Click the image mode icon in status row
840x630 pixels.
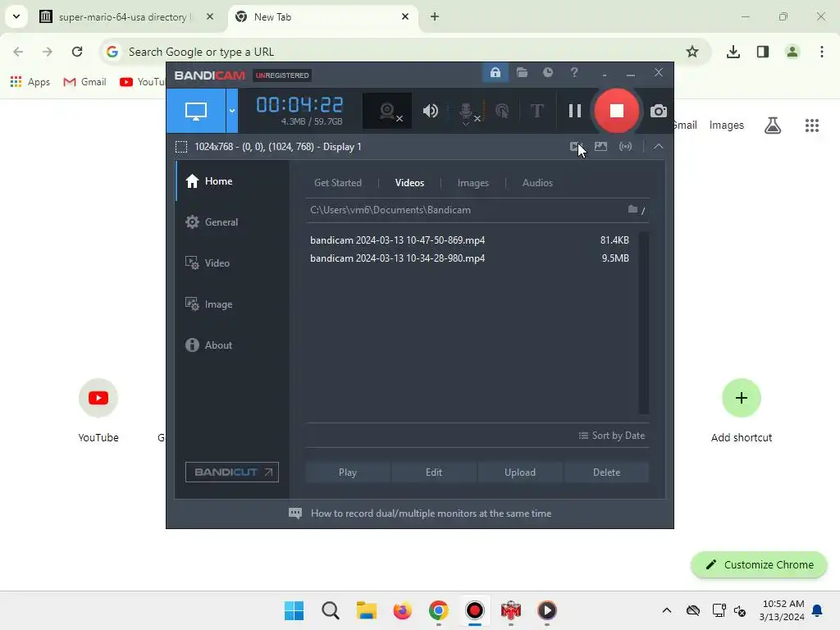pos(601,146)
